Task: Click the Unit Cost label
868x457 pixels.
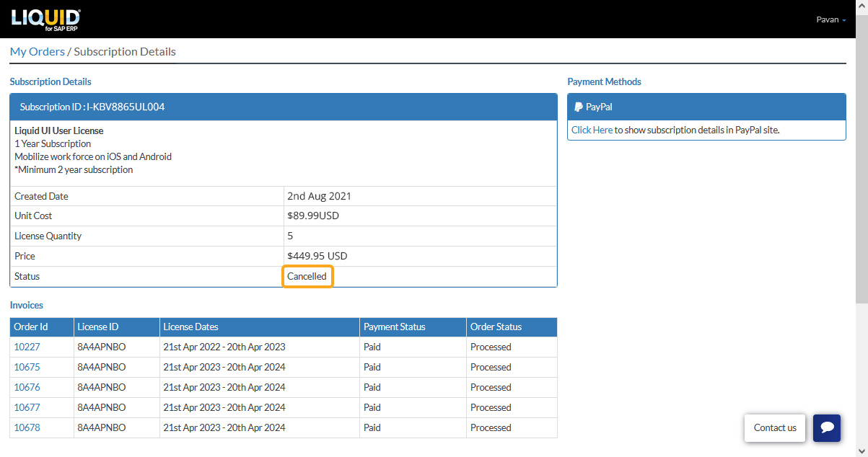Action: point(33,216)
